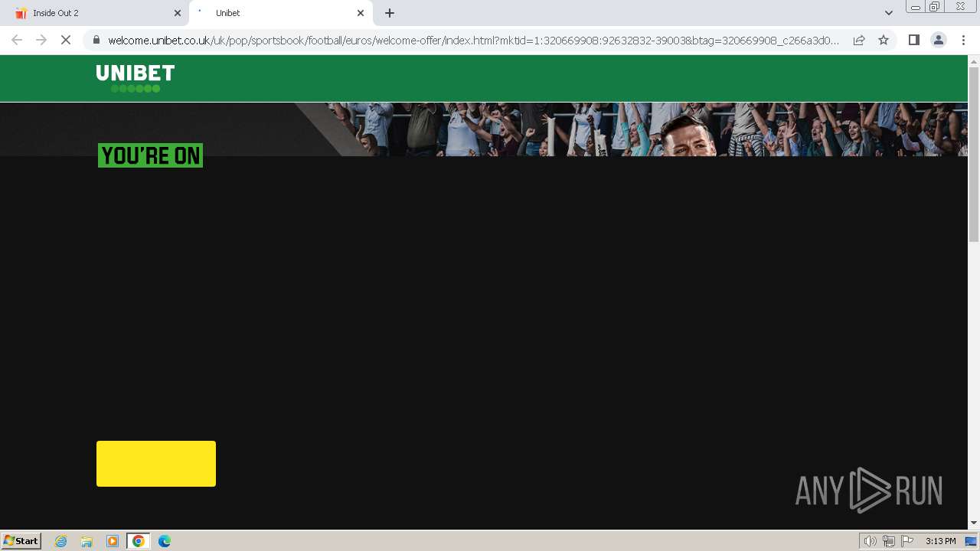Toggle the browser side panel
This screenshot has width=980, height=551.
point(913,40)
